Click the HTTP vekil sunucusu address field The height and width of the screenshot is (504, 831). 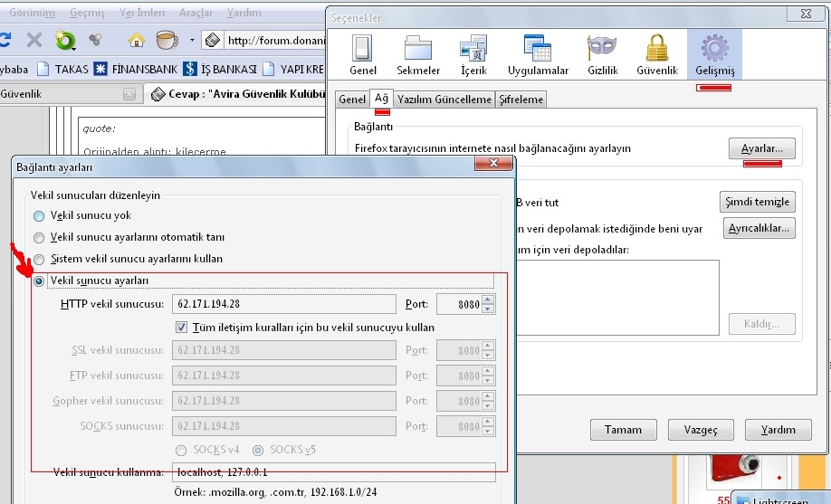tap(283, 305)
